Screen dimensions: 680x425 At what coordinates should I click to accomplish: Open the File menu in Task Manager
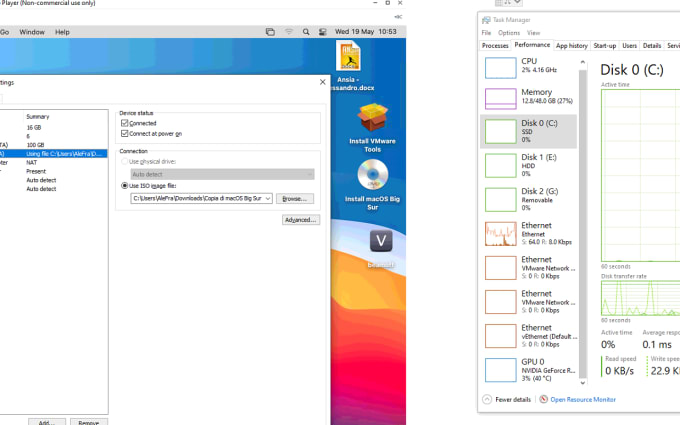[x=486, y=33]
